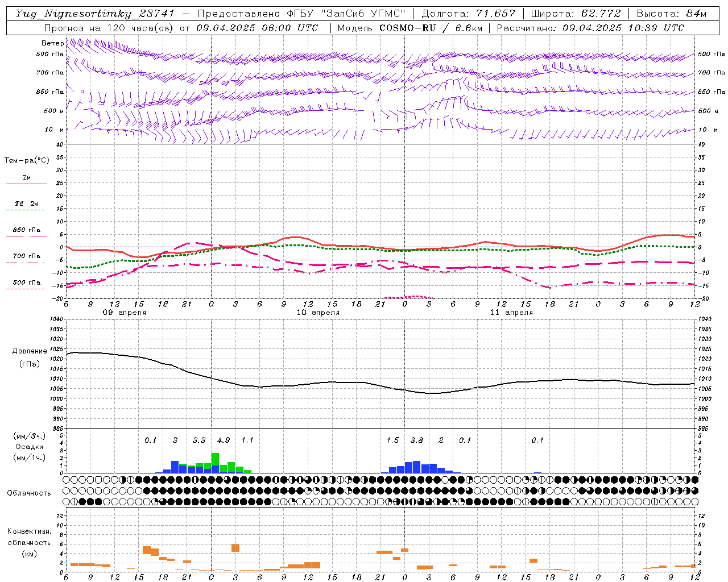The width and height of the screenshot is (728, 582).
Task: Click the Модель COSMO-RU / 6.6км label
Action: (x=409, y=28)
